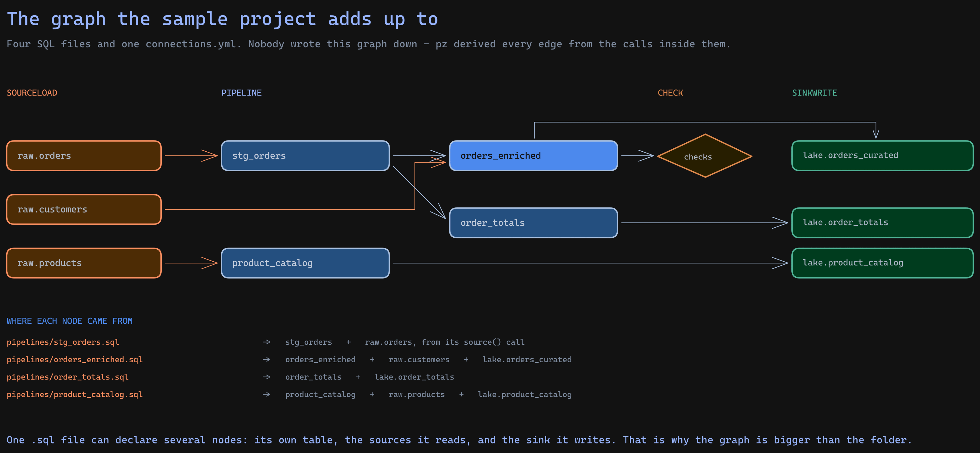
Task: Click the footer sentence starting "One .sql file"
Action: tap(459, 440)
